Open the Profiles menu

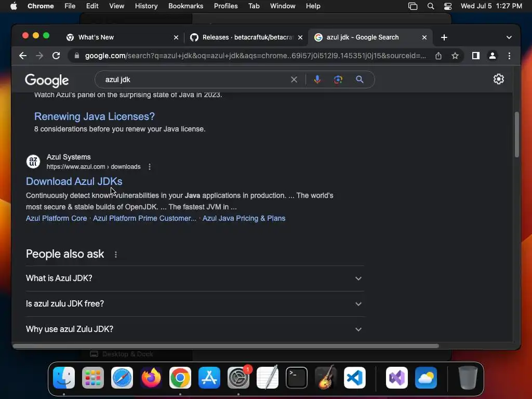click(225, 6)
